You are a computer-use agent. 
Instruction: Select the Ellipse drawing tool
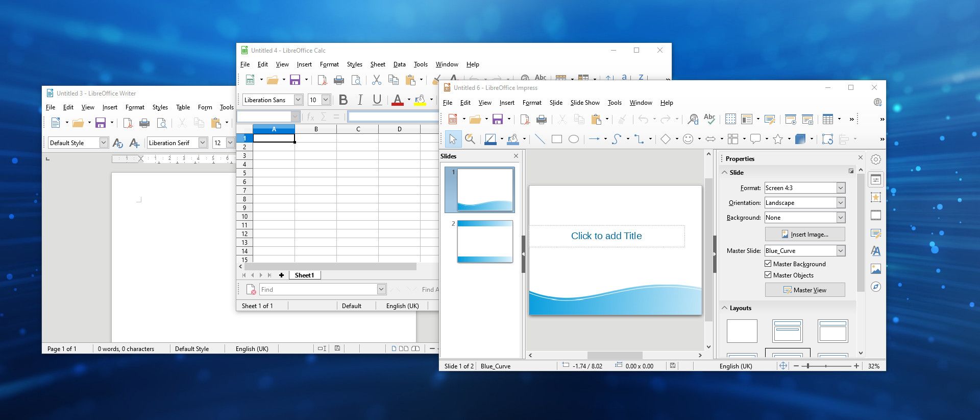[x=574, y=139]
